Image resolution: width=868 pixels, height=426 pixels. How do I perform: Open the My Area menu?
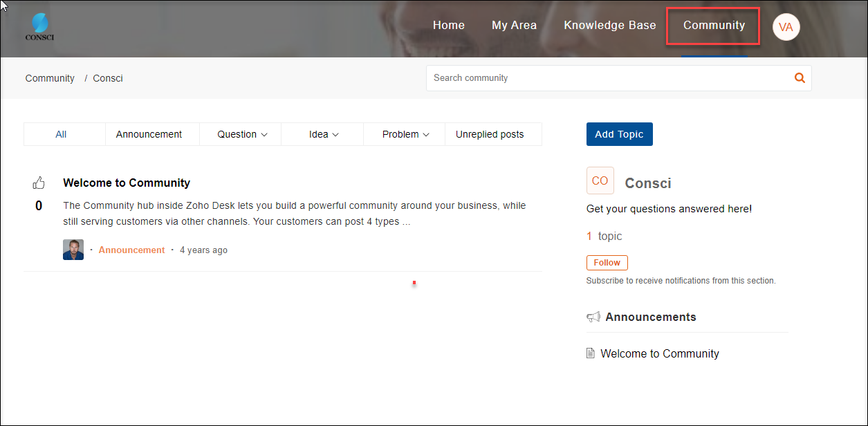514,26
